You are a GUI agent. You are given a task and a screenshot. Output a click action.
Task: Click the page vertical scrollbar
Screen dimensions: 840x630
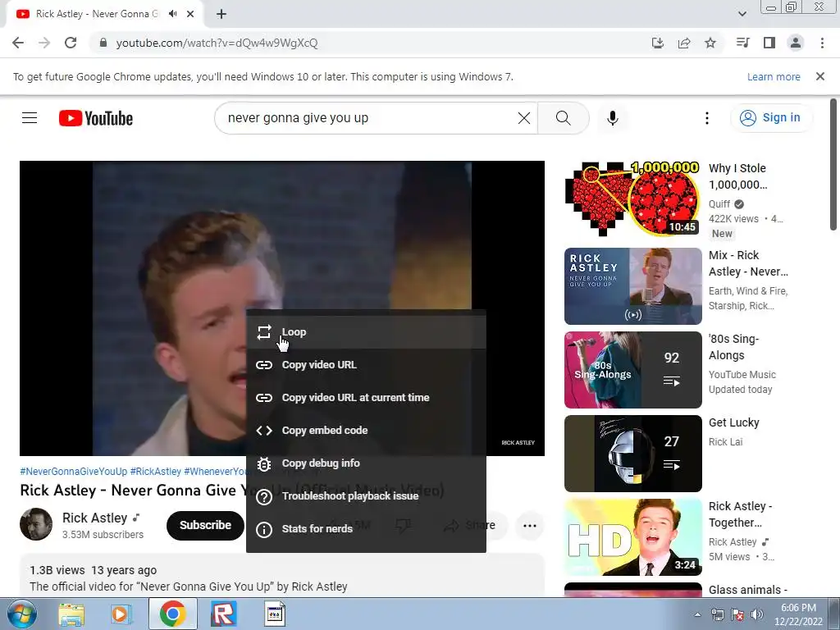[833, 164]
